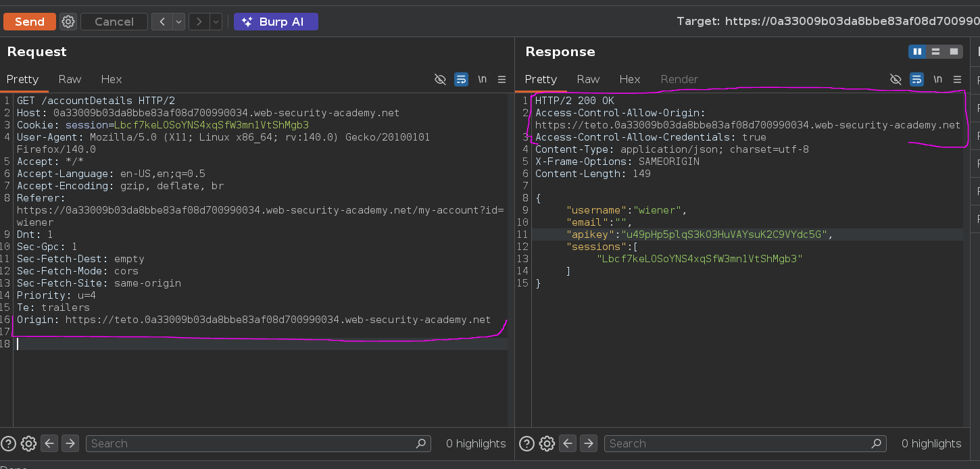
Task: Open the Response panel hamburger menu
Action: tap(957, 79)
